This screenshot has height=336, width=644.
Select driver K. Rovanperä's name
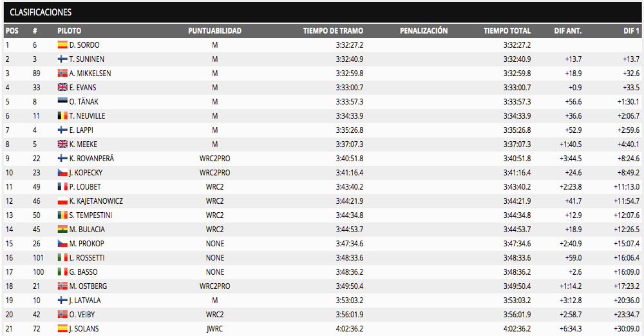(93, 159)
